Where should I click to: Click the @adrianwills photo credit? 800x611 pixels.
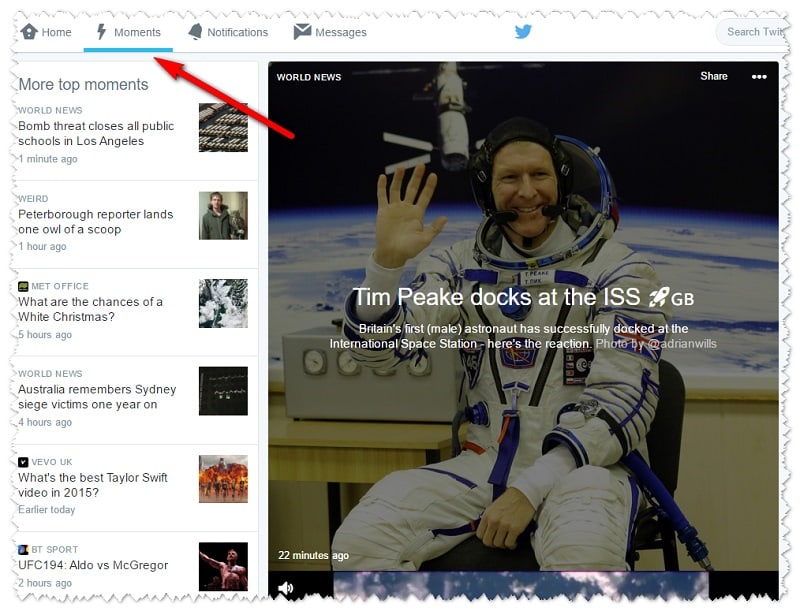682,344
